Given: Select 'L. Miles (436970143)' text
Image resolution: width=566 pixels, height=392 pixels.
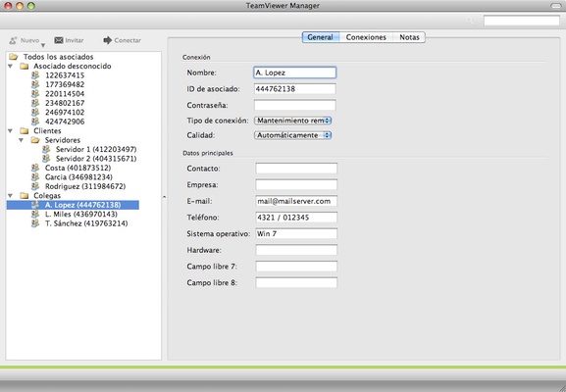Looking at the screenshot, I should pyautogui.click(x=81, y=214).
